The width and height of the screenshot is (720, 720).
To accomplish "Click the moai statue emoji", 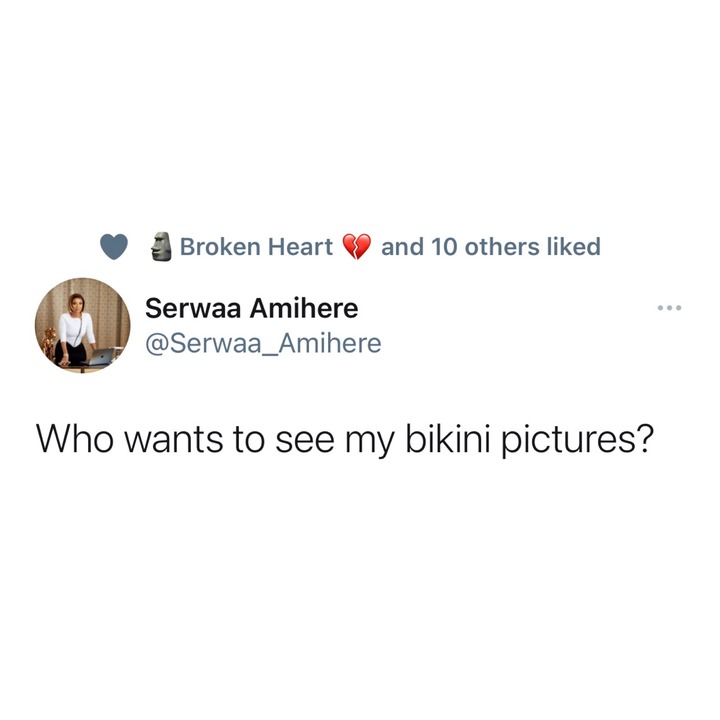I will coord(161,246).
